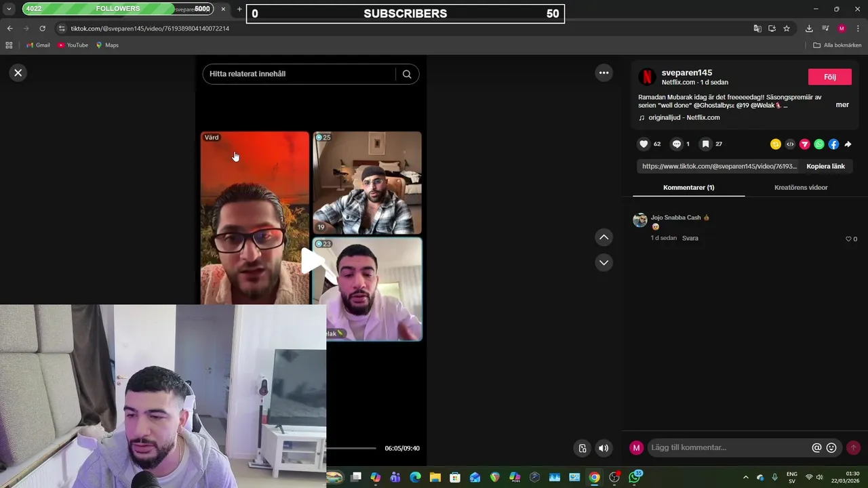The width and height of the screenshot is (868, 488).
Task: Open YouTube bookmark
Action: click(73, 45)
